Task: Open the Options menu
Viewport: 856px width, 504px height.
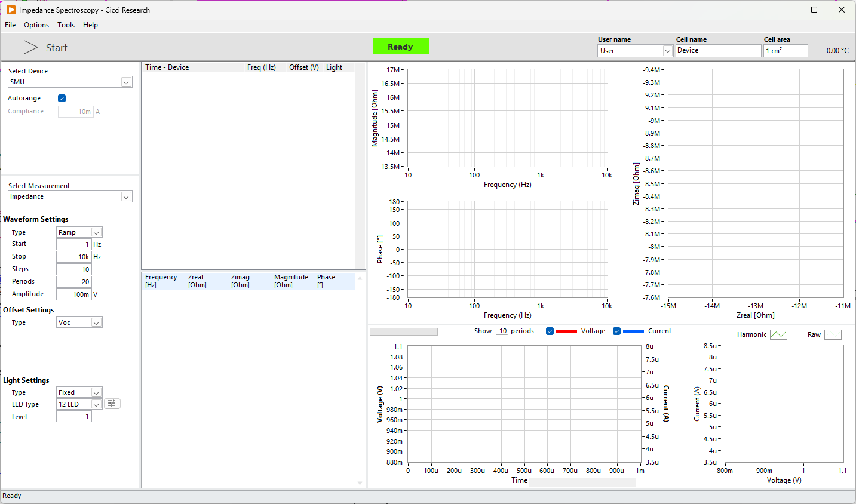Action: coord(36,25)
